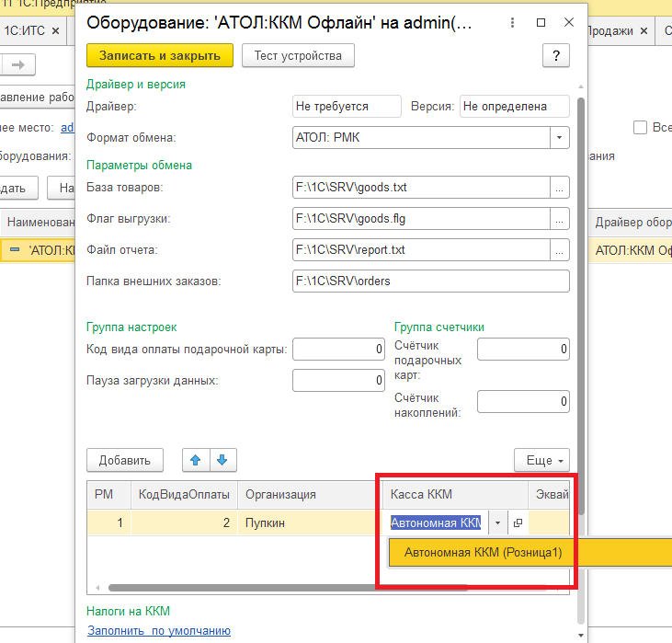This screenshot has width=672, height=643.
Task: Click the 'Записать и закрыть' button
Action: tap(159, 55)
